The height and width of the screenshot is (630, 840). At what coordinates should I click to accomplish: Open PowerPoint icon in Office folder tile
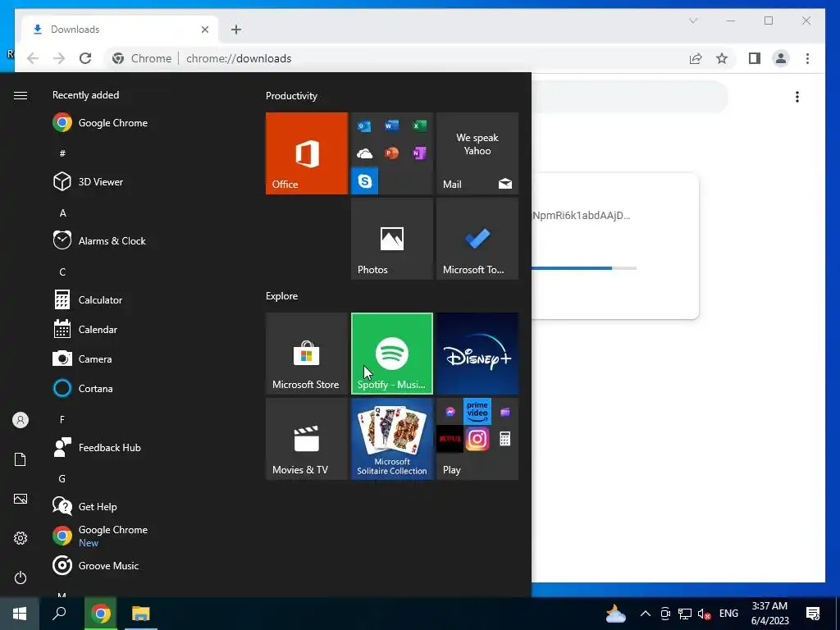click(x=391, y=153)
